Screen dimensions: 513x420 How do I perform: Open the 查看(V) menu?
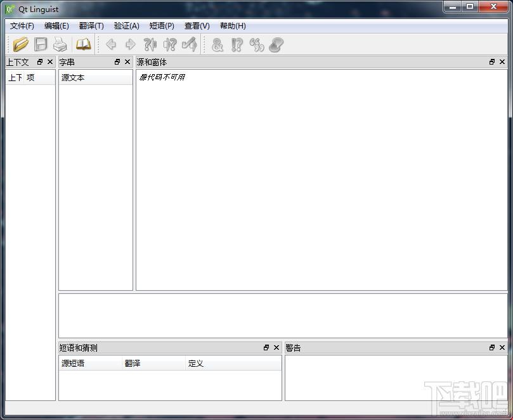[x=197, y=26]
